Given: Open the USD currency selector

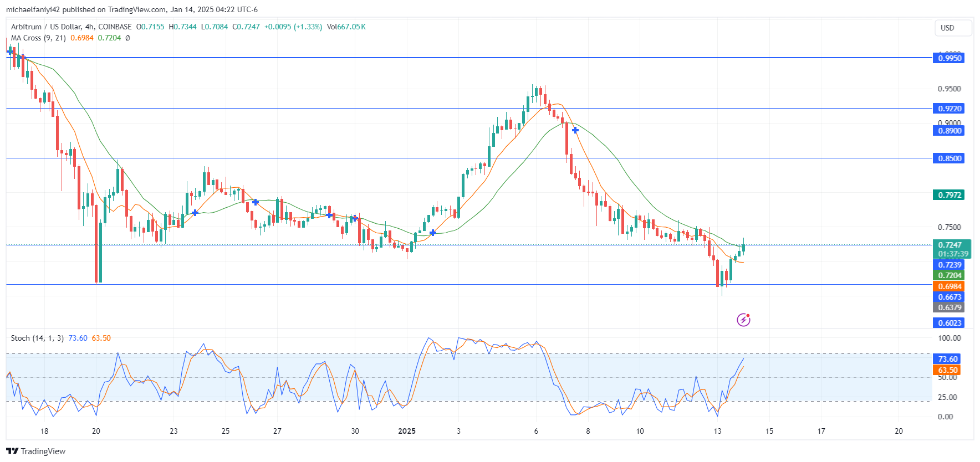Looking at the screenshot, I should [x=953, y=28].
